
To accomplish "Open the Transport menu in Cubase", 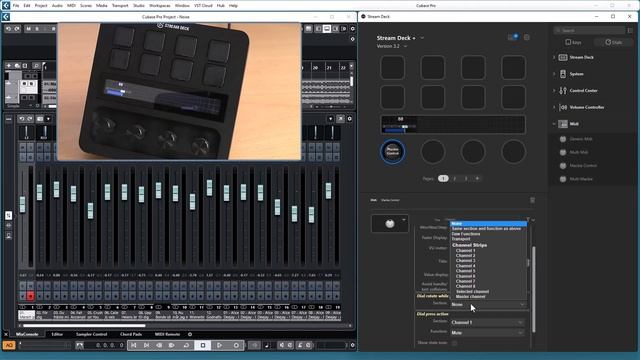I will (x=120, y=6).
